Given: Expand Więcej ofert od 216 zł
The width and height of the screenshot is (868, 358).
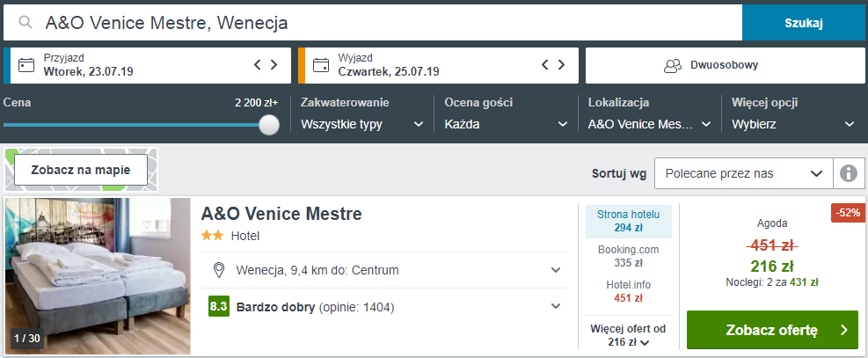Looking at the screenshot, I should coord(628,335).
